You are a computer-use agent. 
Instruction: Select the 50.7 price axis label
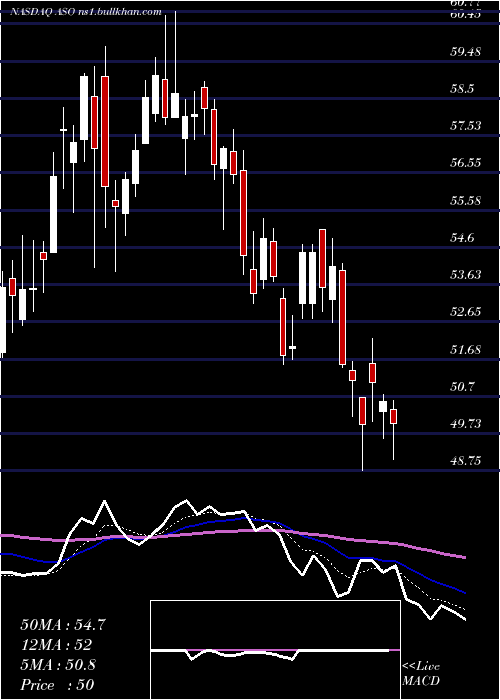click(463, 386)
